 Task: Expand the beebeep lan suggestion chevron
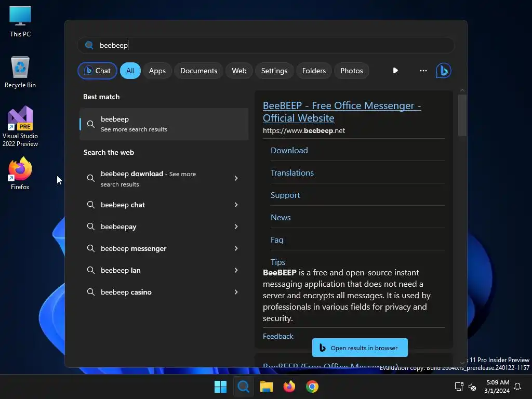[x=236, y=270]
